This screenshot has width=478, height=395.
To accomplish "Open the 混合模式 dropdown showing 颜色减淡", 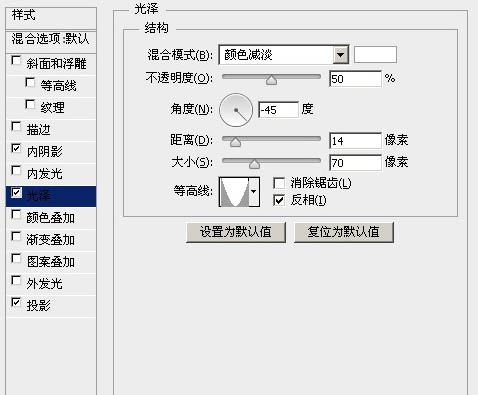I will pyautogui.click(x=284, y=54).
